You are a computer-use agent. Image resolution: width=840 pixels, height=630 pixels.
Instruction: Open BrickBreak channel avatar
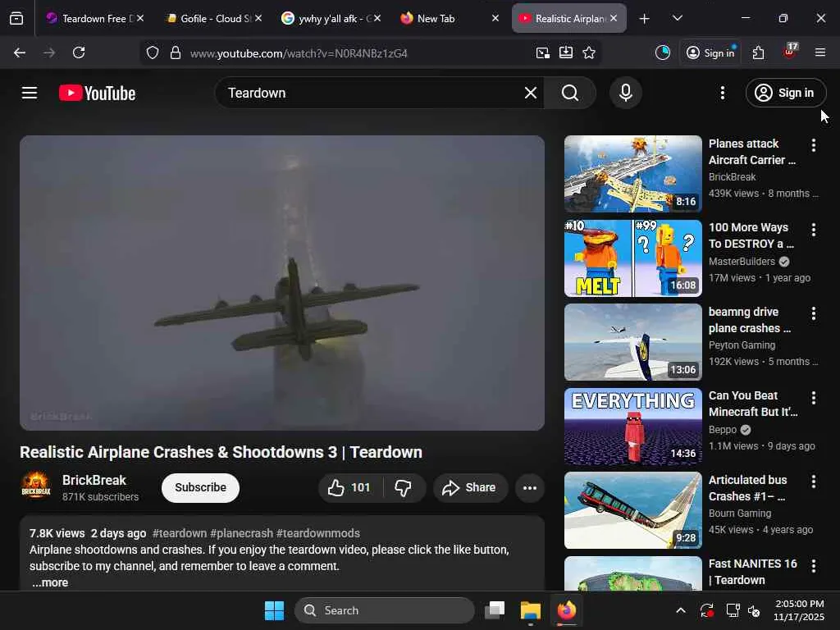[x=35, y=486]
